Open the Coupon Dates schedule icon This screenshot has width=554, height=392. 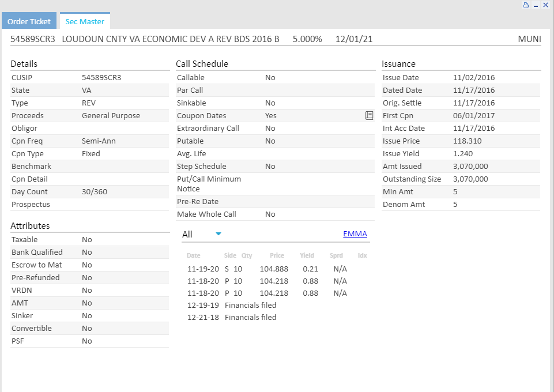pos(369,115)
